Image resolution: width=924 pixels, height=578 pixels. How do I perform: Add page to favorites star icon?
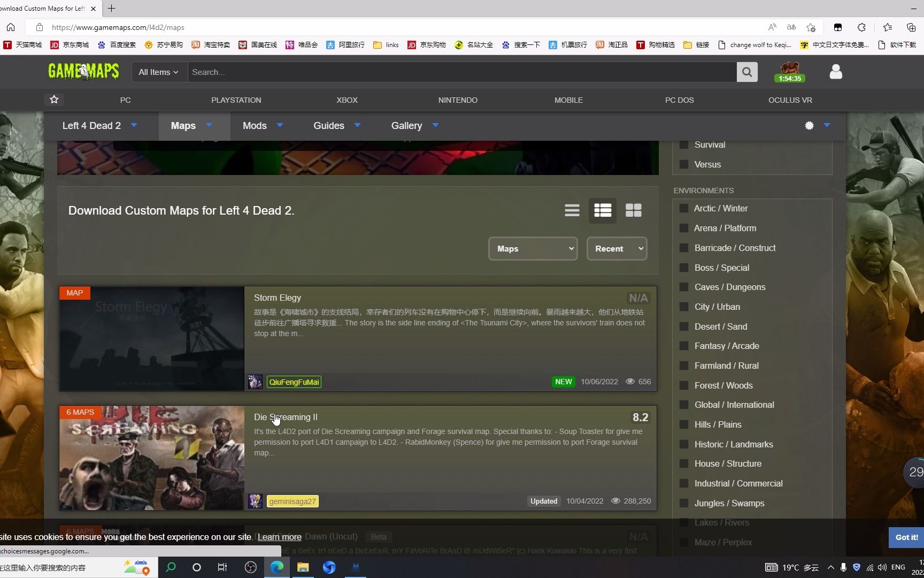(811, 27)
